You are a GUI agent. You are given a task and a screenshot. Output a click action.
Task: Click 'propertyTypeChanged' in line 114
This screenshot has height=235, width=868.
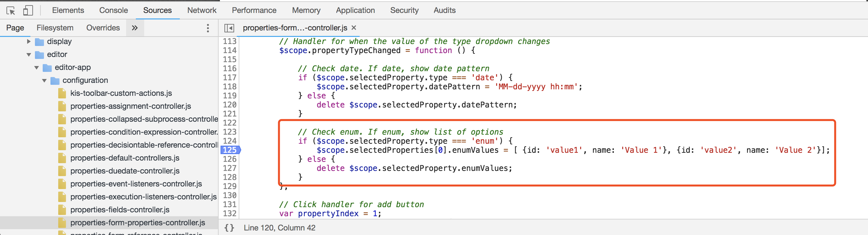pos(356,50)
